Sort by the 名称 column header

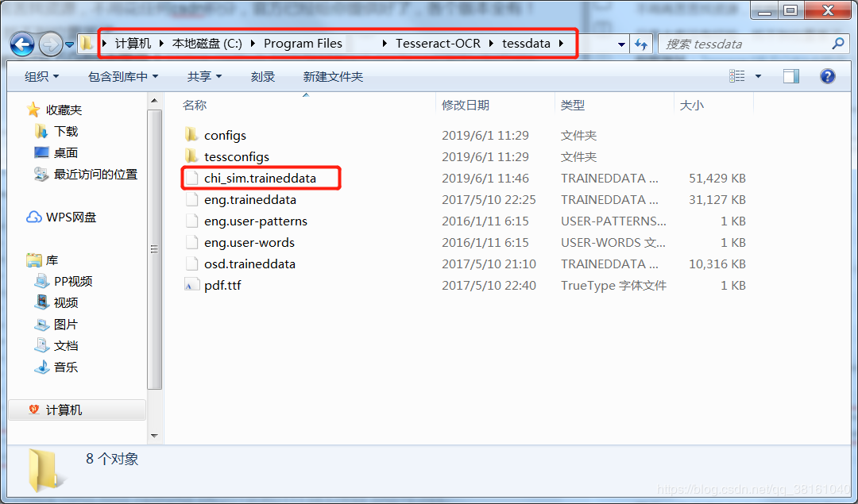pos(195,105)
